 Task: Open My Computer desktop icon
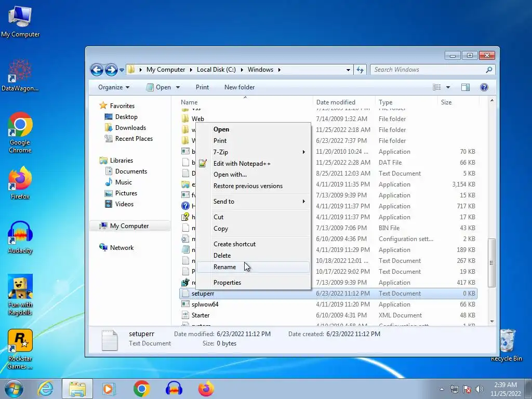tap(20, 22)
